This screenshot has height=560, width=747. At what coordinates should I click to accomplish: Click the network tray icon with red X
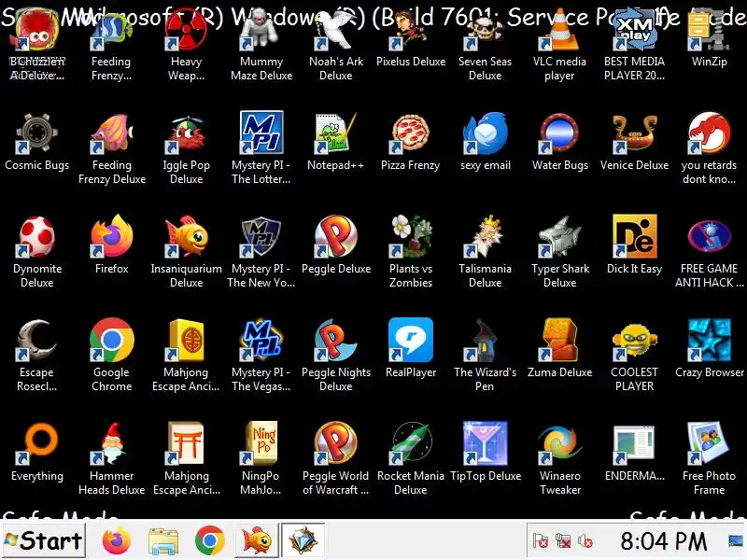(563, 541)
